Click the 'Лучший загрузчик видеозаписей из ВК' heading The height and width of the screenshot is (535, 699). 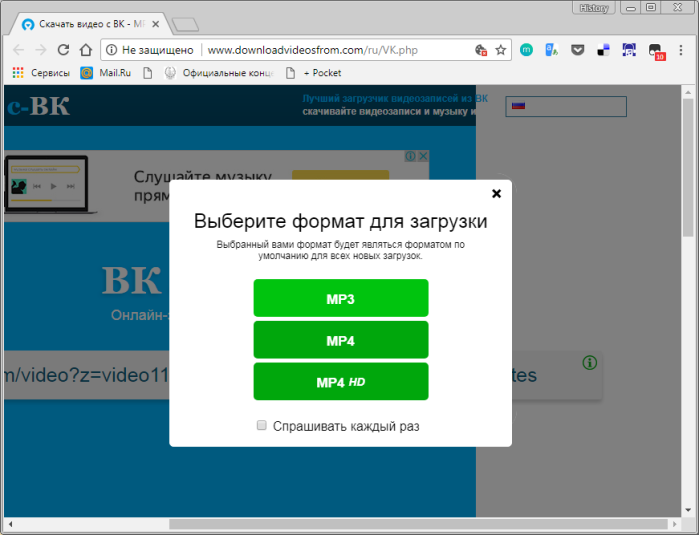(395, 99)
